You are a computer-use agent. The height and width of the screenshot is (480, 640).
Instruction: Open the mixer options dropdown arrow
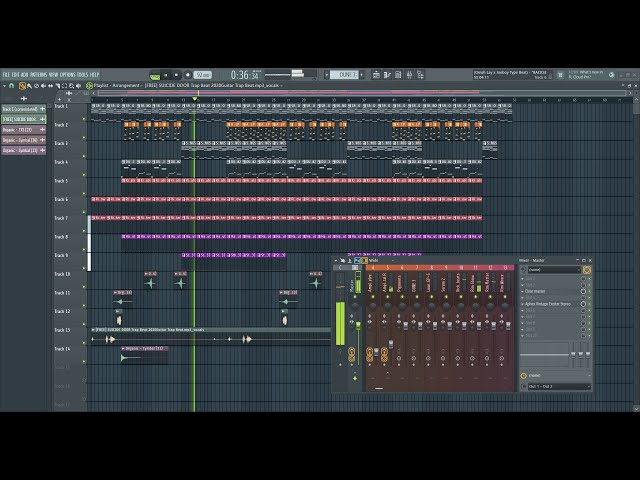tap(336, 260)
